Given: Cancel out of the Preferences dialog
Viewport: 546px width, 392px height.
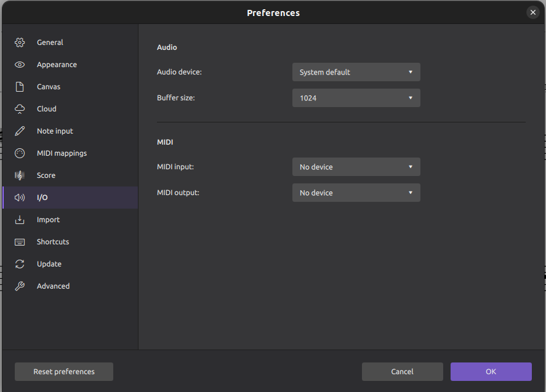Looking at the screenshot, I should [x=402, y=371].
